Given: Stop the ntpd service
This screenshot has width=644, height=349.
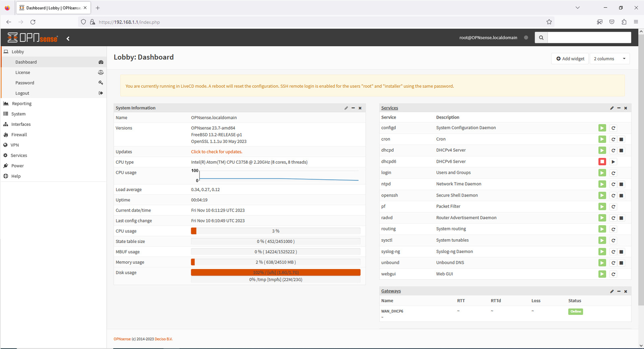Looking at the screenshot, I should 621,184.
